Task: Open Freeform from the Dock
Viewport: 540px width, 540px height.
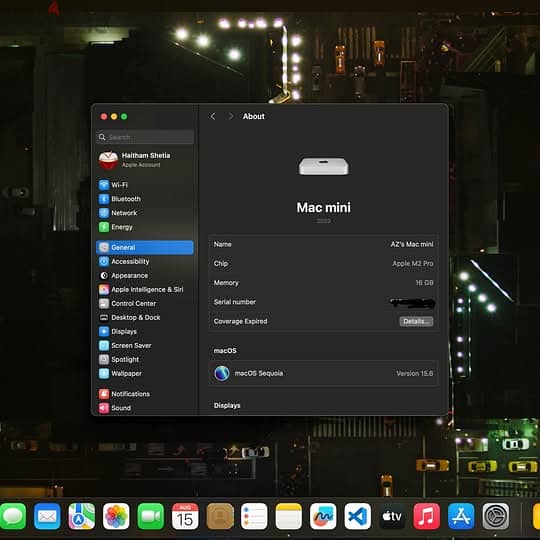Action: (x=323, y=516)
